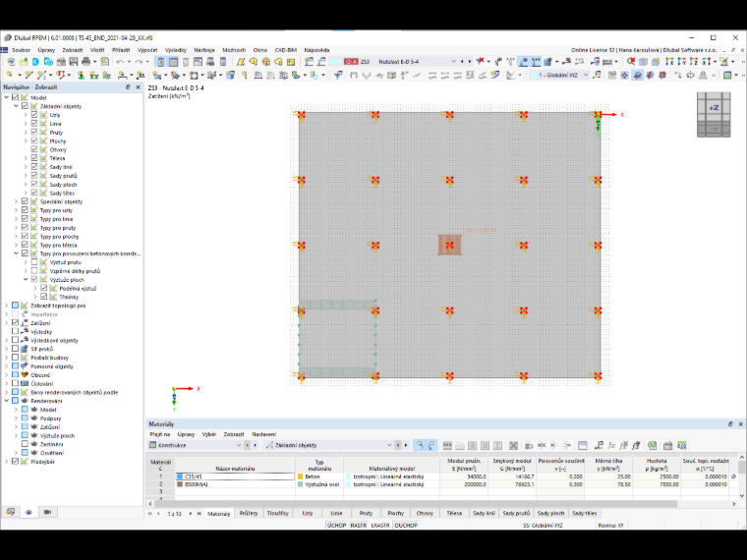
Task: Click the RASTR status bar button
Action: [358, 526]
